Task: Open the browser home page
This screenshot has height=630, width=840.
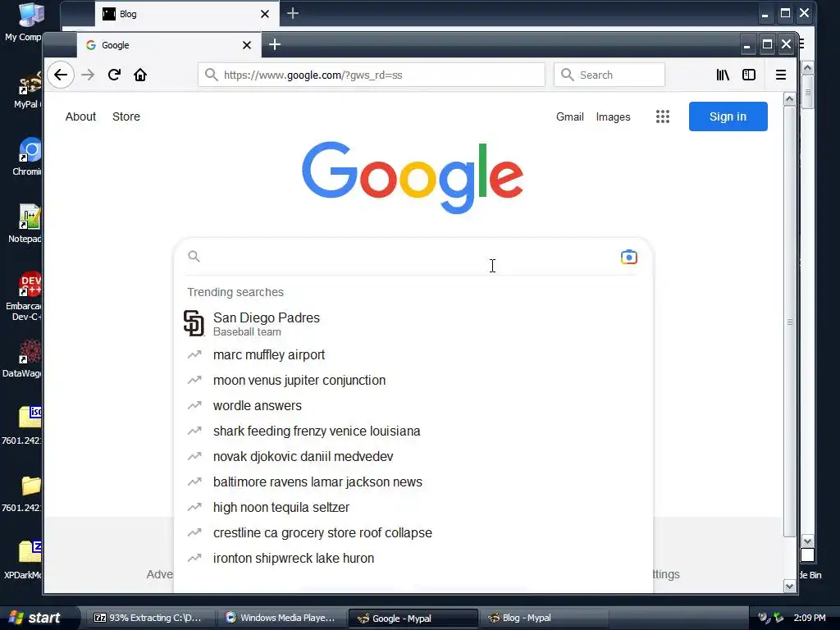Action: pyautogui.click(x=140, y=75)
